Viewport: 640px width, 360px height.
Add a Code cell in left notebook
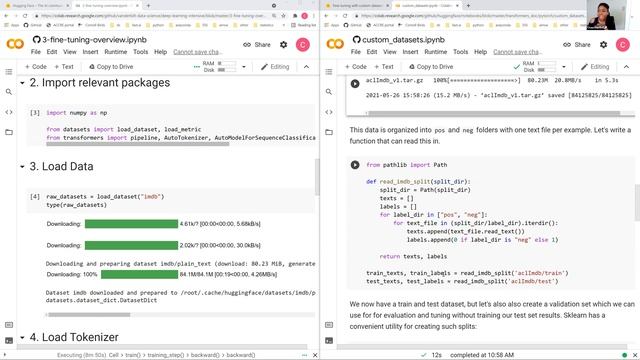coord(36,67)
